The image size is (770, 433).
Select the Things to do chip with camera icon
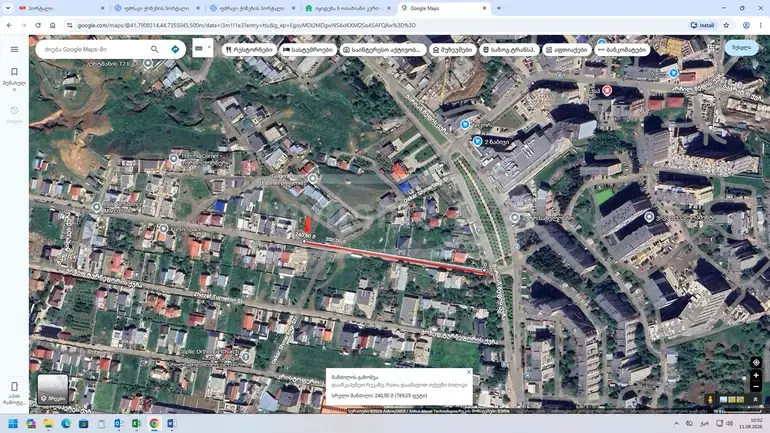coord(382,50)
